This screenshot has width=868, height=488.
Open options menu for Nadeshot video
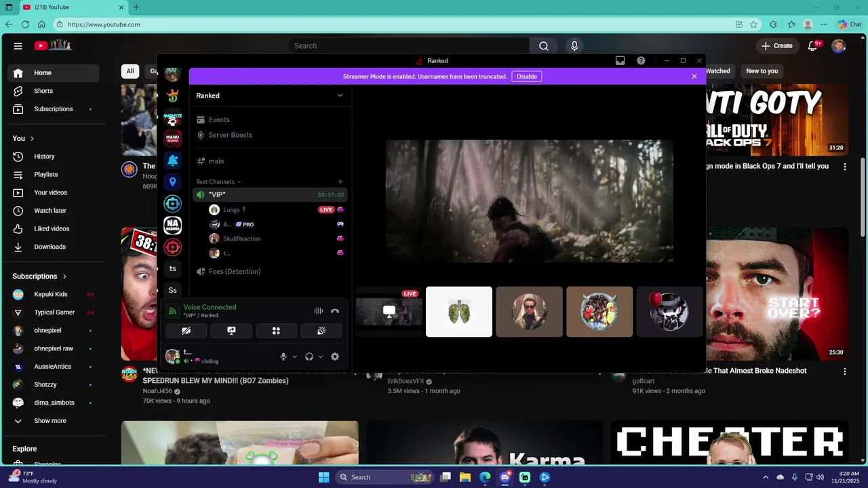845,371
